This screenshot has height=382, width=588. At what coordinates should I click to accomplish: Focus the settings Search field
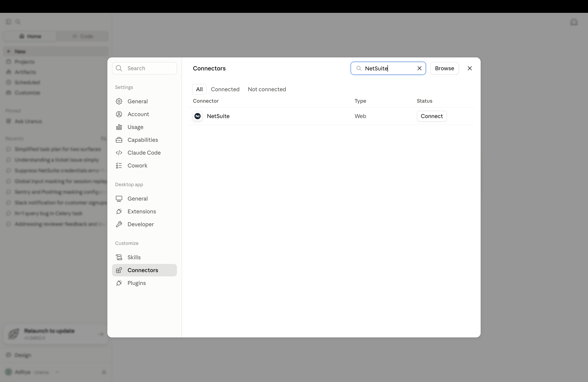tap(144, 68)
